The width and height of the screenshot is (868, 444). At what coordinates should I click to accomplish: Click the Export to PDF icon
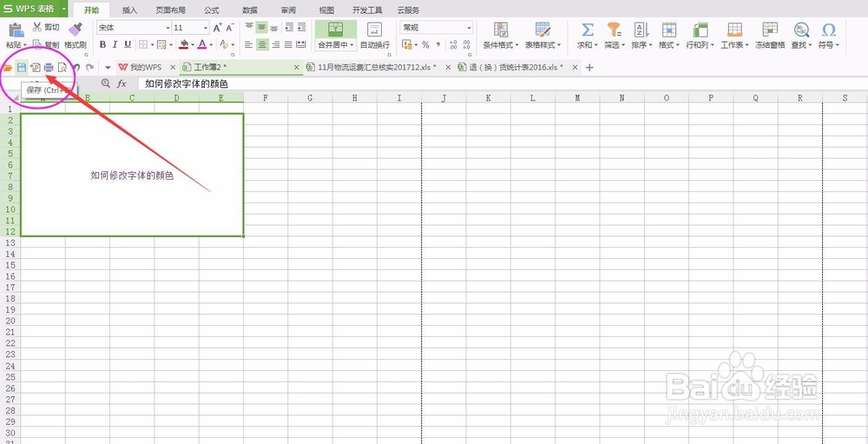(x=36, y=68)
